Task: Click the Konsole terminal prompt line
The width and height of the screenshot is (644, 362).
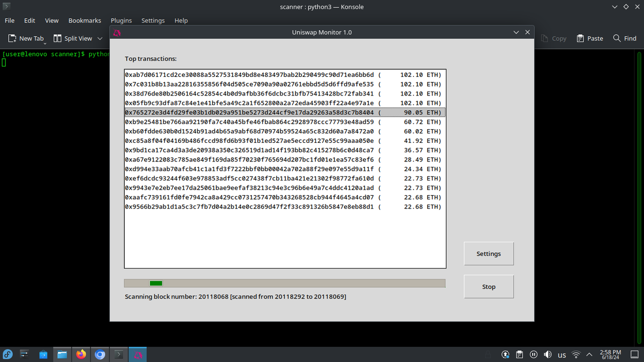Action: [55, 54]
